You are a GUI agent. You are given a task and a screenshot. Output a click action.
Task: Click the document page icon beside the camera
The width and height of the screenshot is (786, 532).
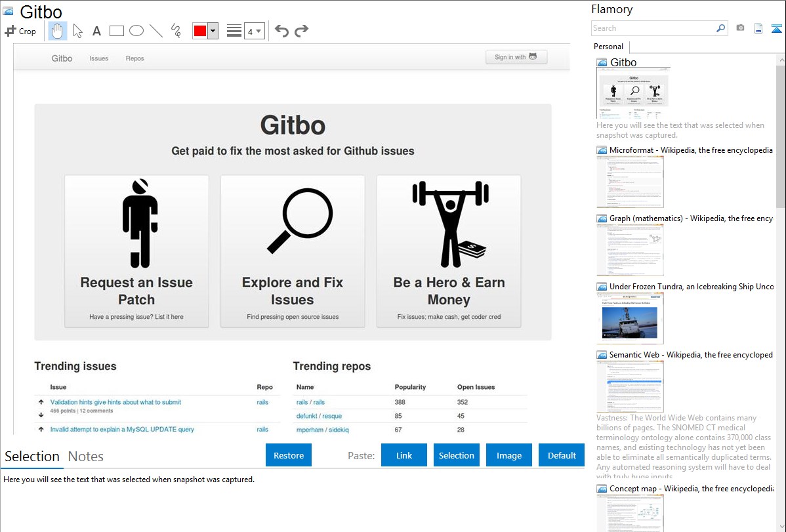758,28
